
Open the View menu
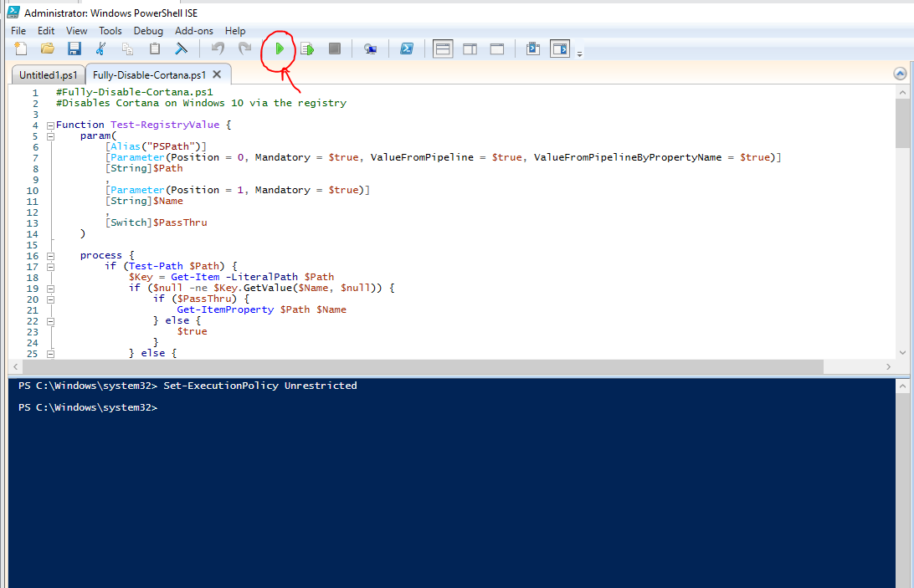(x=76, y=31)
